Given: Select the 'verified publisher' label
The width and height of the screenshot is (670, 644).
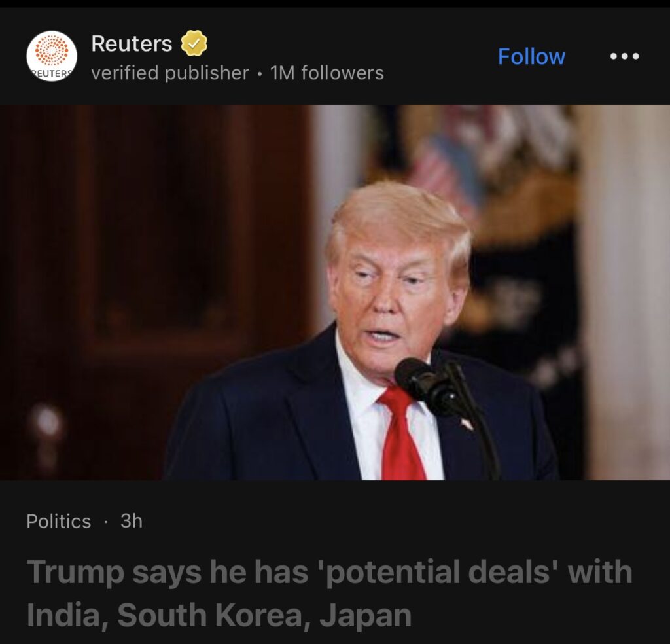Looking at the screenshot, I should (169, 73).
